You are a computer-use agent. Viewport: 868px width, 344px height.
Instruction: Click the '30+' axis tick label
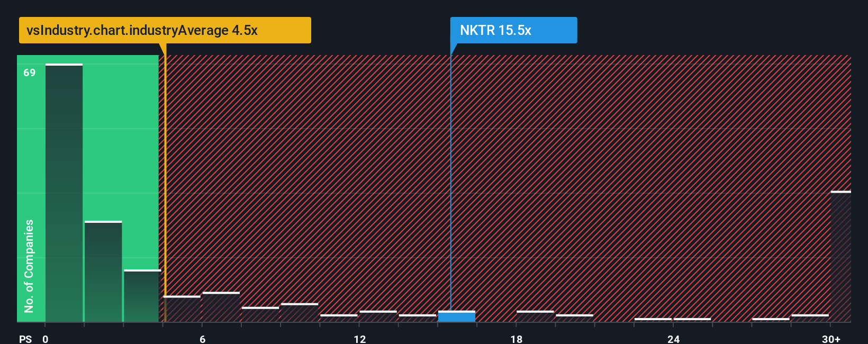click(x=831, y=339)
